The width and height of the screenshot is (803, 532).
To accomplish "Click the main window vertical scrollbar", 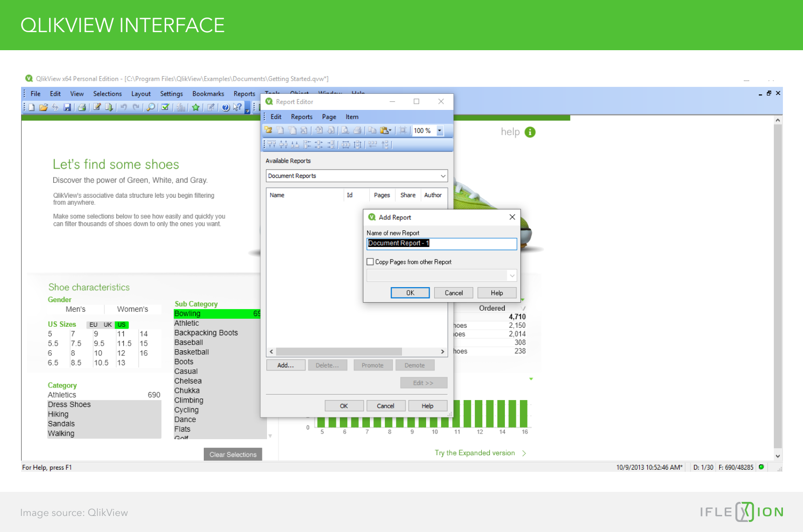I will pyautogui.click(x=778, y=286).
